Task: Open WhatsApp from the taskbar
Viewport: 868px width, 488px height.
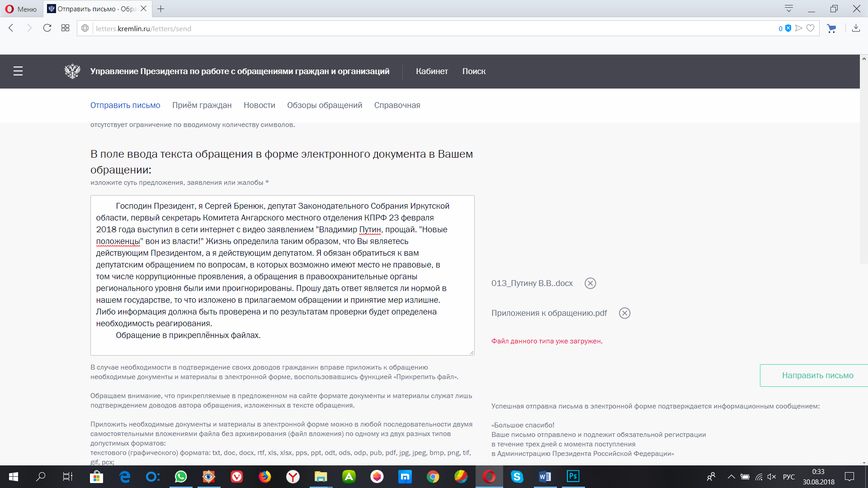Action: click(181, 477)
